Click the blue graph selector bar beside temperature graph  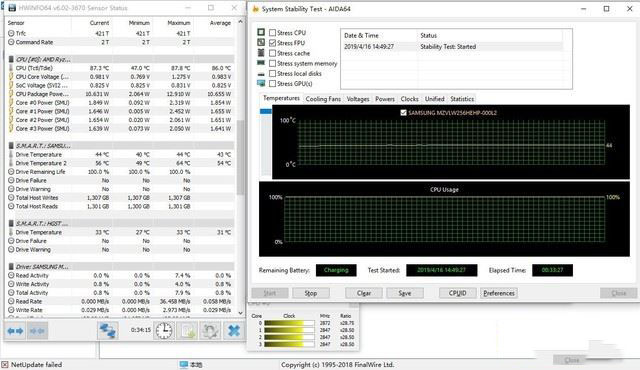[266, 111]
